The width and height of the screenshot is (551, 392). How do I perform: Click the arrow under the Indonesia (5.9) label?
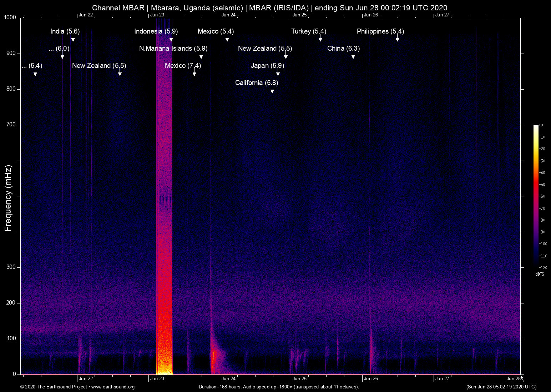pos(171,39)
